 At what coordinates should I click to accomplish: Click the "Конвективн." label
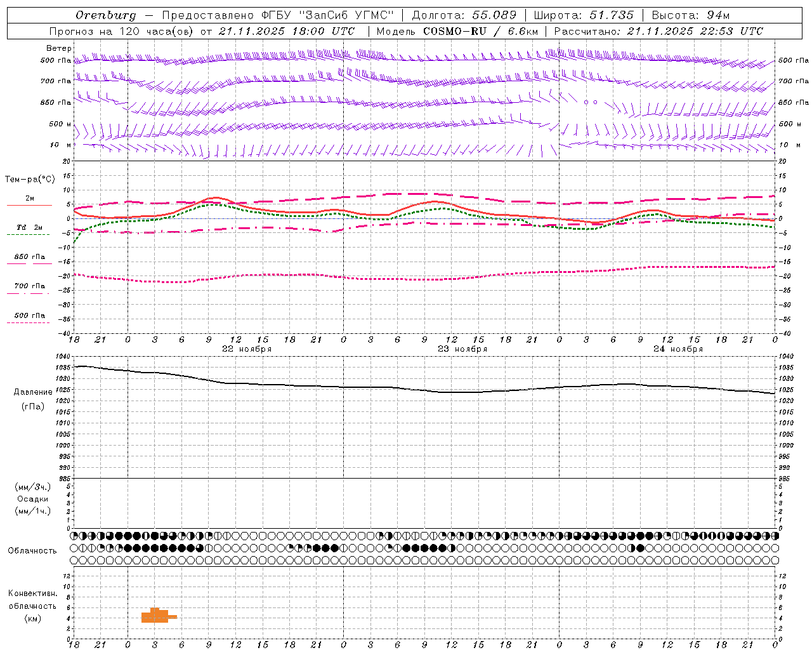pyautogui.click(x=33, y=594)
